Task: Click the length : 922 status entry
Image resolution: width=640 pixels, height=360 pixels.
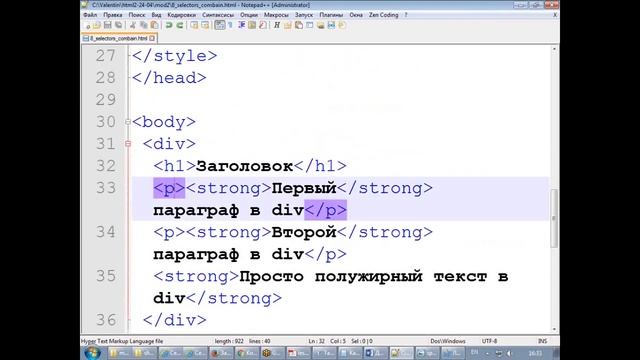Action: 229,341
